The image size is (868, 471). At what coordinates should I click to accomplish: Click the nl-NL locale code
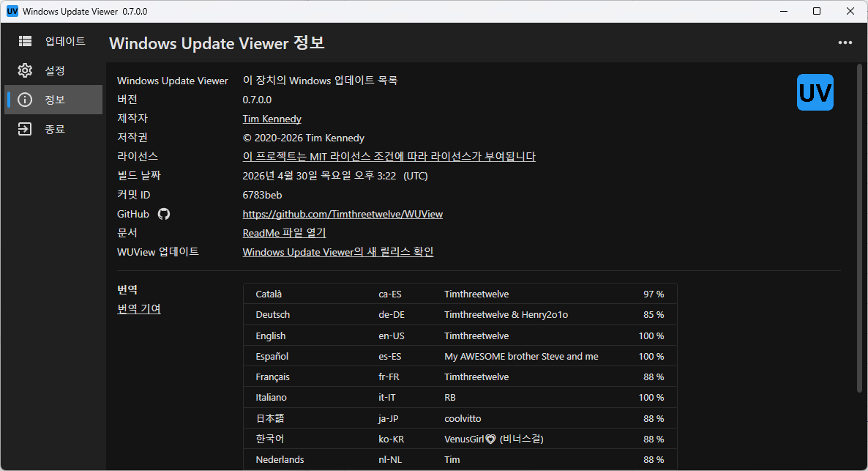point(390,459)
